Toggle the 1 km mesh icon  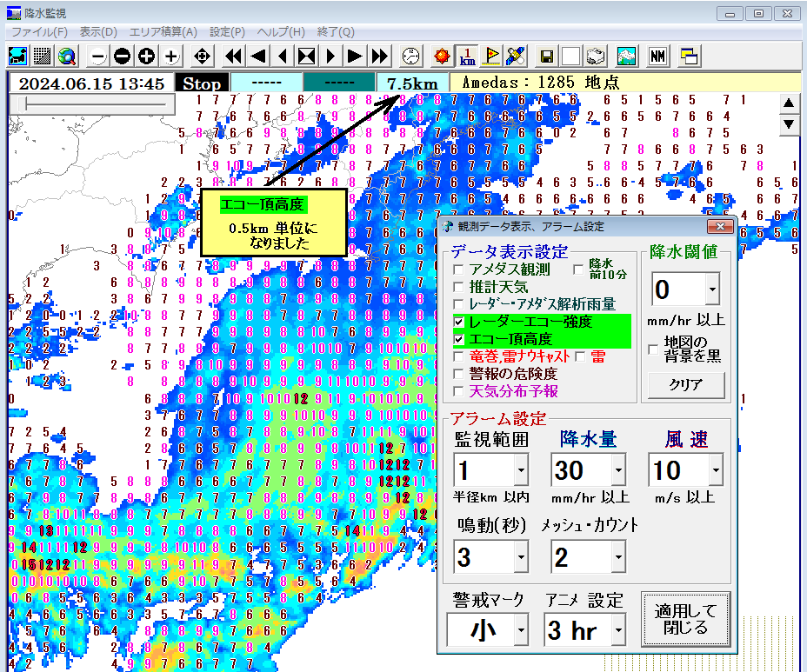tap(467, 57)
